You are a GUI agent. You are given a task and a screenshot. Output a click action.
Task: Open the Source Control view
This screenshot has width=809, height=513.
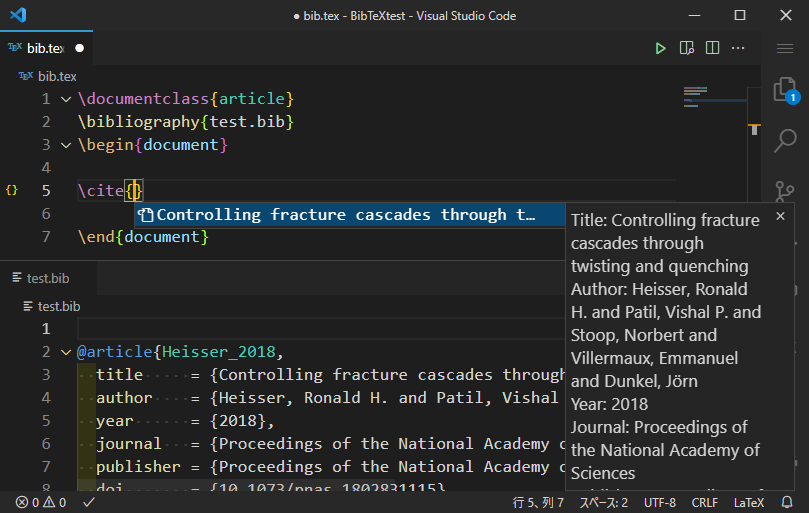tap(785, 190)
